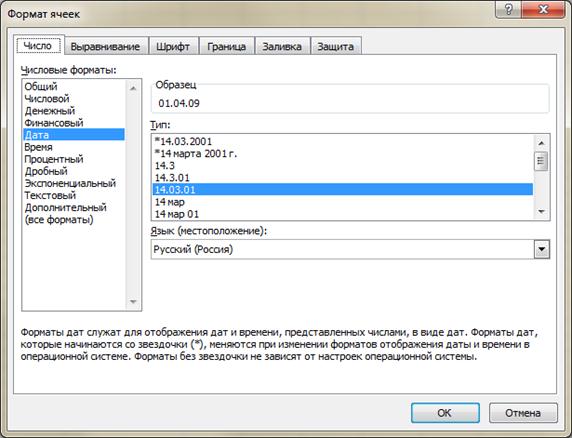Choose Денежный format in list
572x438 pixels.
click(73, 111)
